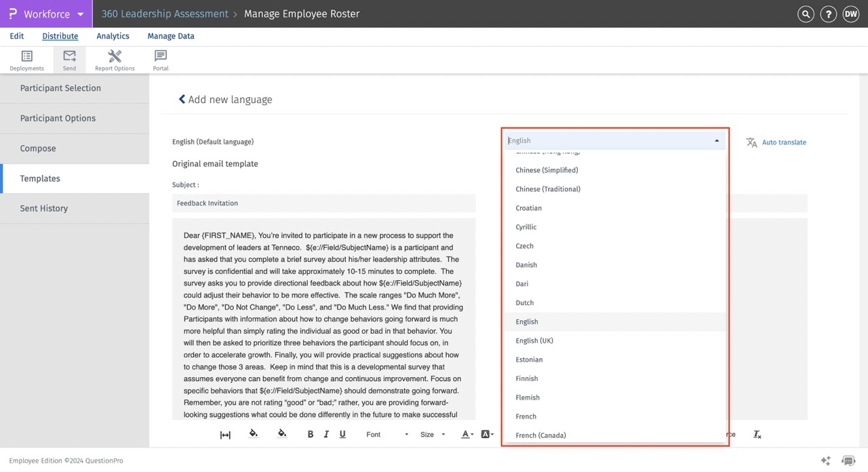Click the Auto translate icon
This screenshot has width=868, height=472.
point(751,142)
